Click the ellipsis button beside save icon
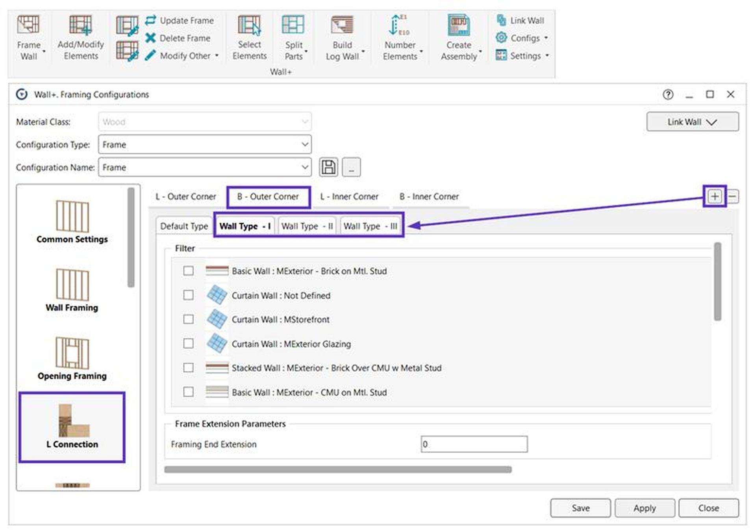 351,167
